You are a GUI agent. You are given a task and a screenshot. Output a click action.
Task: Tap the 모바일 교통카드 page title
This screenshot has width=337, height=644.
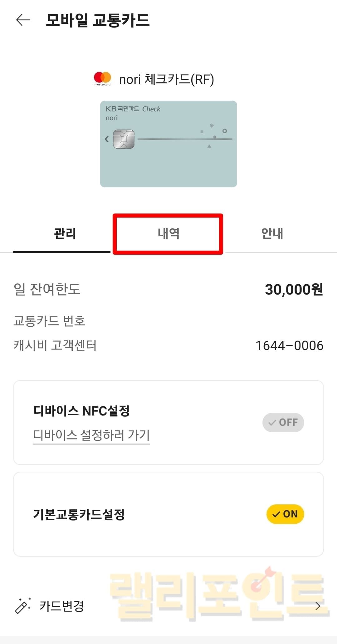point(98,20)
